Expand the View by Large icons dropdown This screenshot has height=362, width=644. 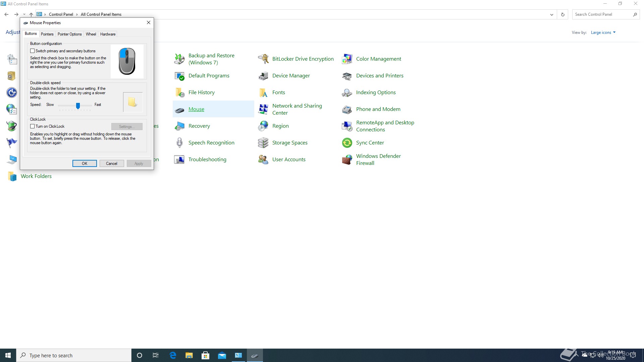tap(603, 33)
